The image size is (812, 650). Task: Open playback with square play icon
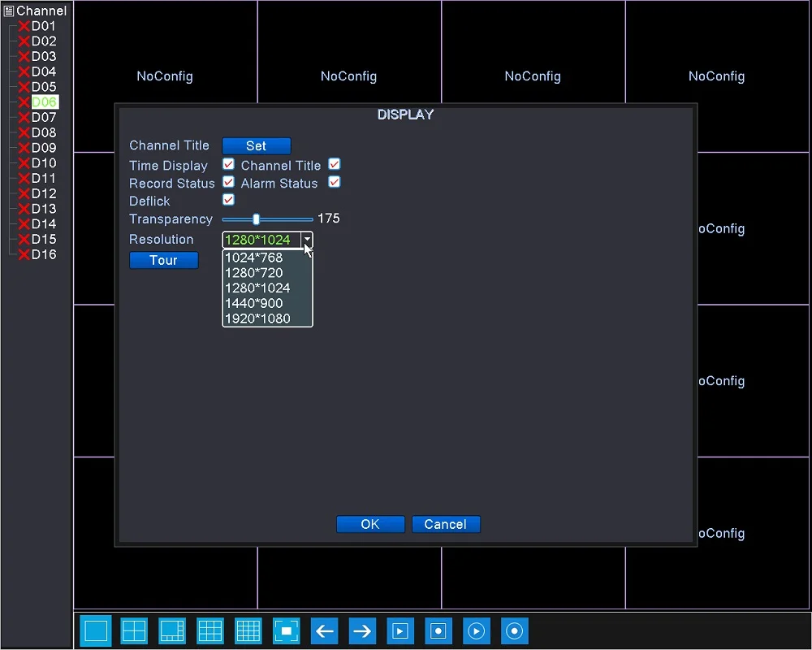(400, 630)
